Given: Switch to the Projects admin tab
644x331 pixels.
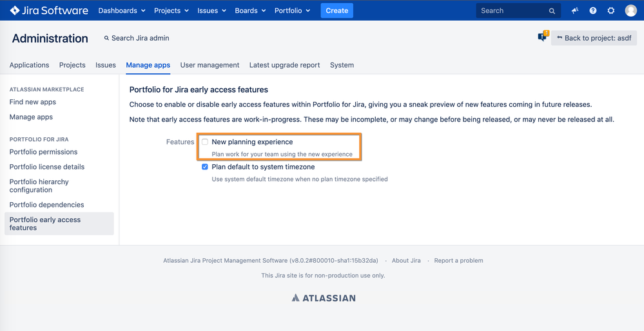Looking at the screenshot, I should point(72,65).
